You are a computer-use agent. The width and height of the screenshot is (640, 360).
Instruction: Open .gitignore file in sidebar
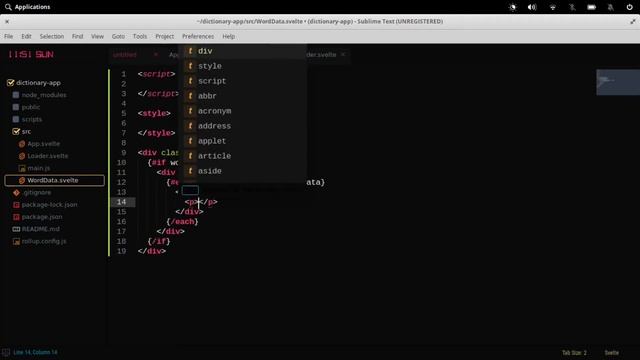pyautogui.click(x=37, y=192)
